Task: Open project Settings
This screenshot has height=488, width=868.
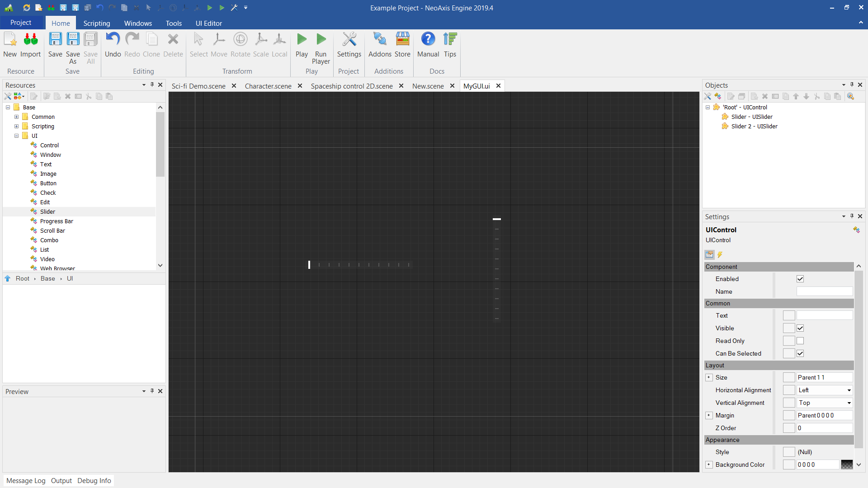Action: pos(349,44)
